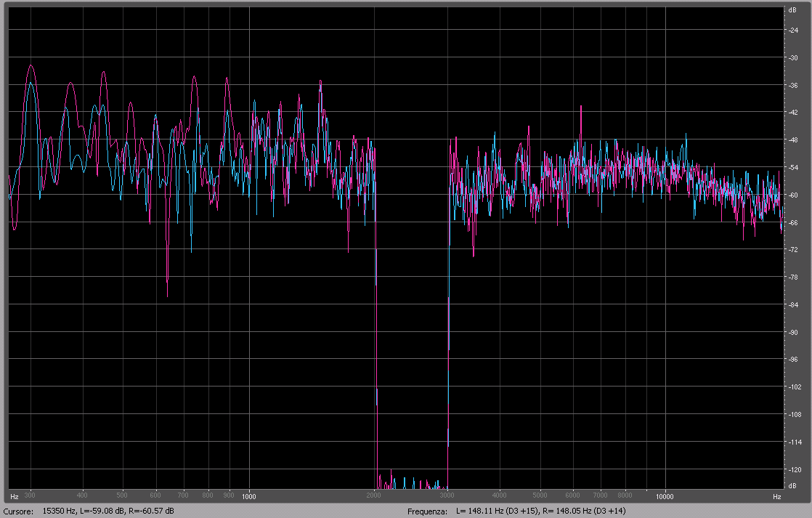This screenshot has height=518, width=812.
Task: Click the -96 dB scale label
Action: pyautogui.click(x=793, y=360)
